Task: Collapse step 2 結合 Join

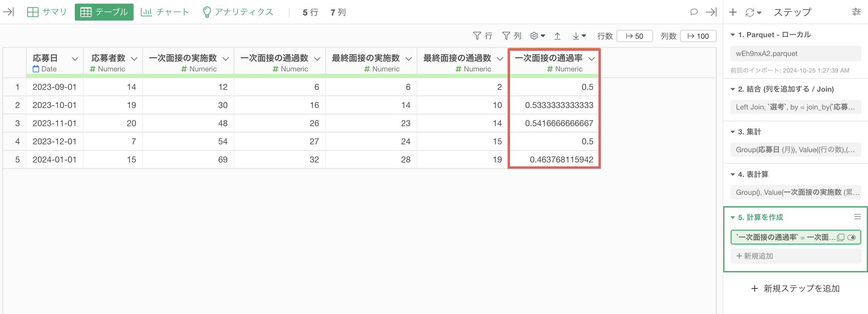Action: tap(733, 89)
